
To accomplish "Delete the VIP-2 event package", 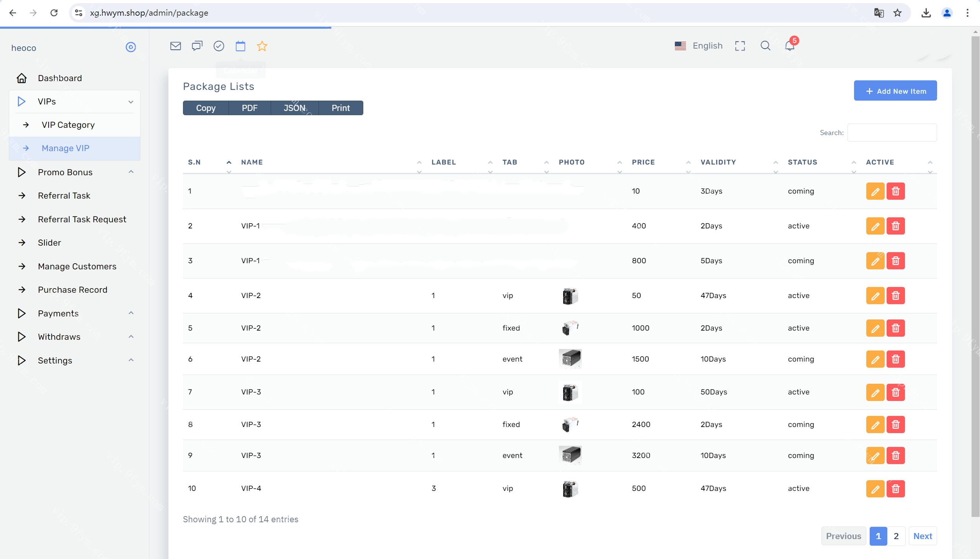I will coord(895,359).
